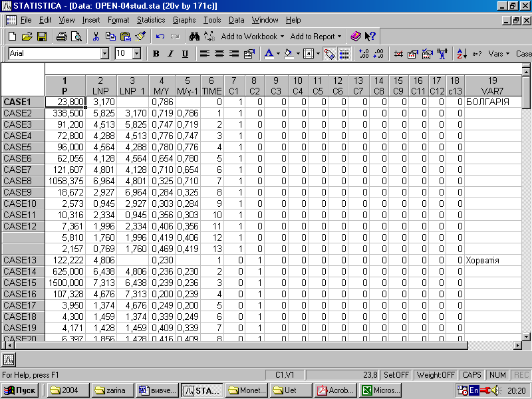This screenshot has height=399, width=532.
Task: Open the Format menu
Action: coord(118,20)
